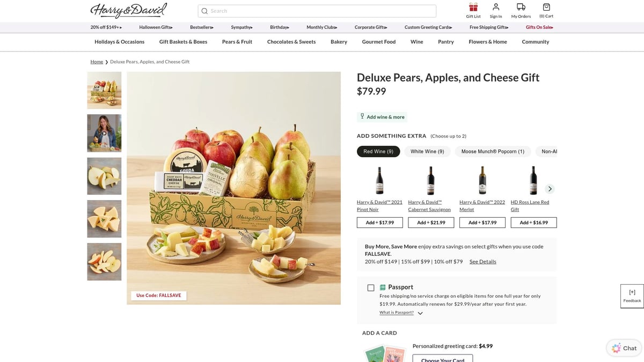Click the wine glass icon near Add wine
The height and width of the screenshot is (362, 644).
coord(362,116)
